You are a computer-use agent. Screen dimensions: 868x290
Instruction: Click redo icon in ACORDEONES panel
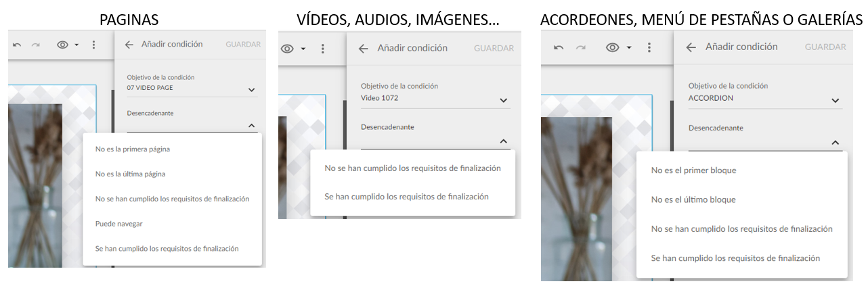coord(580,47)
